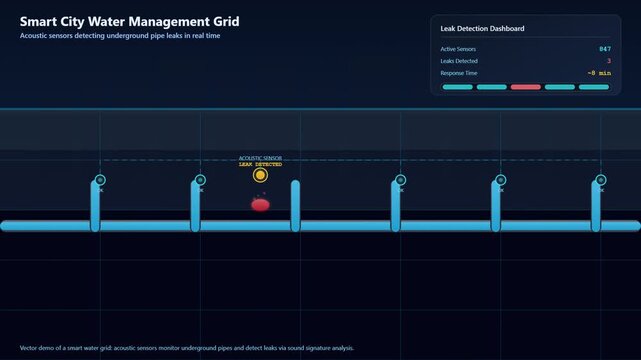Click the riser pipe that has no sensor

click(295, 206)
